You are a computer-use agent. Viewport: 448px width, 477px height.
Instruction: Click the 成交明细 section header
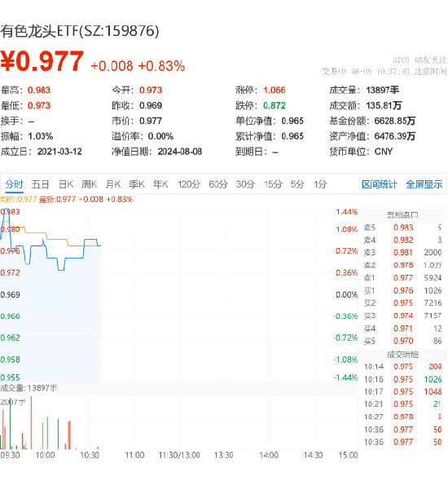coord(402,355)
